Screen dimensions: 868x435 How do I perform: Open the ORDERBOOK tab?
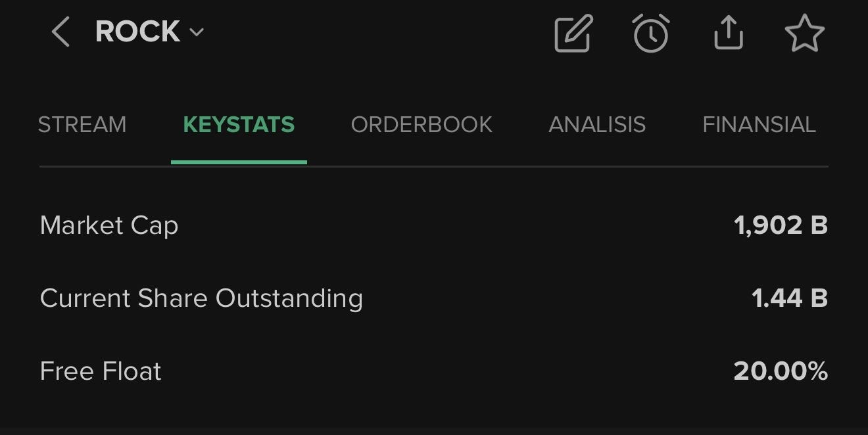[422, 125]
